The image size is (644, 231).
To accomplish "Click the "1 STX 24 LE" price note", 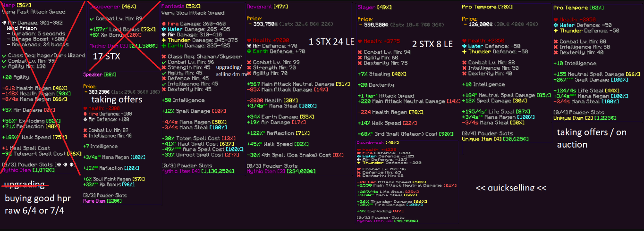I will (331, 41).
